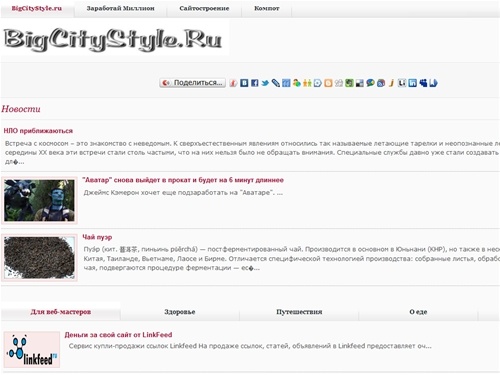Click the pu-erh tea thumbnail image
This screenshot has width=500, height=375.
coord(39,257)
